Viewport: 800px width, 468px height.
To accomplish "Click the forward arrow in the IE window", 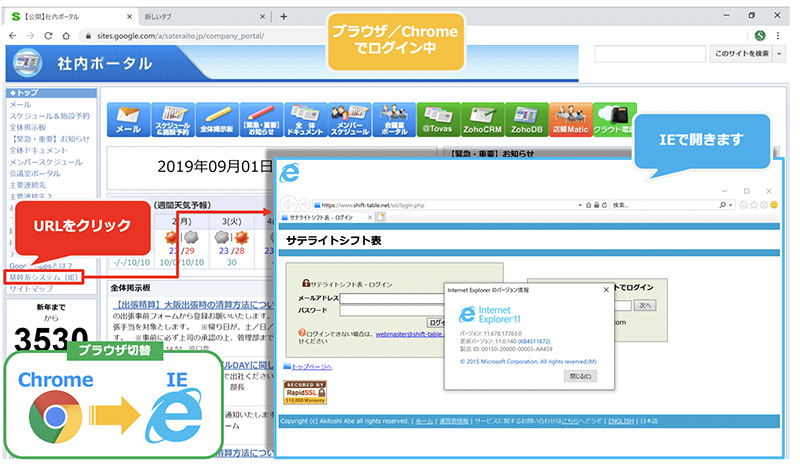I will pos(304,204).
